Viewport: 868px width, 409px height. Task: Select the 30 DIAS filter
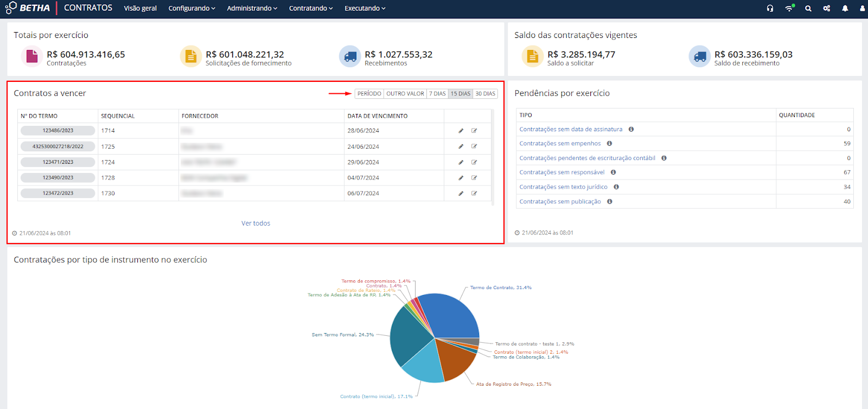tap(486, 94)
